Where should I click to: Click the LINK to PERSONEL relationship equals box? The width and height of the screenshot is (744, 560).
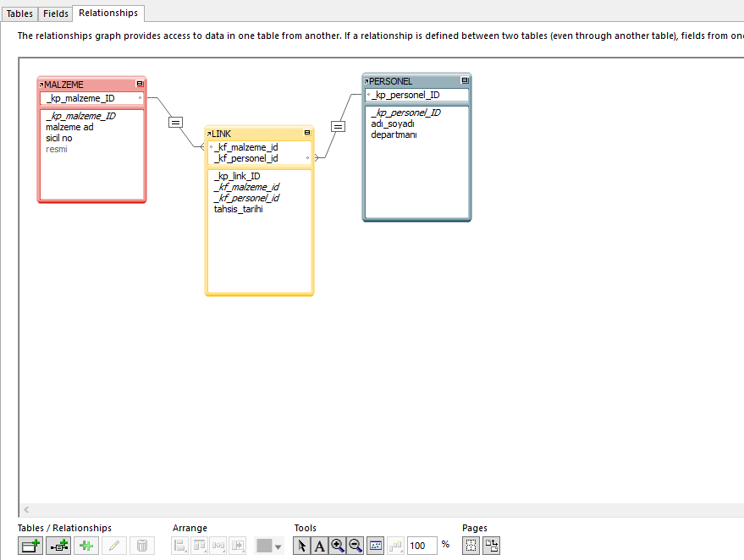(338, 126)
